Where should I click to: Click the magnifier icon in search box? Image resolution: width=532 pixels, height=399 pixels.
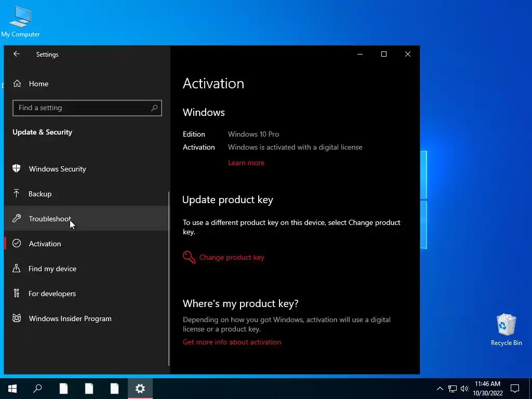click(154, 108)
